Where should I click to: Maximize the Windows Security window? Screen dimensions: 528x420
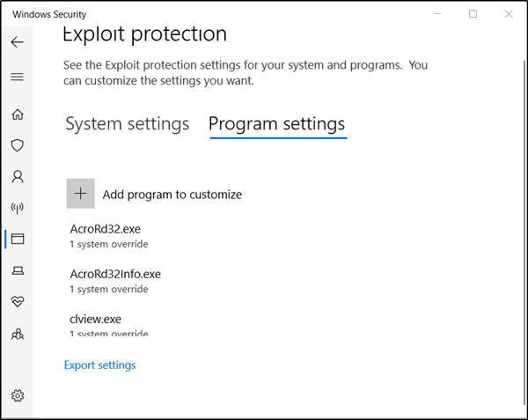click(473, 14)
